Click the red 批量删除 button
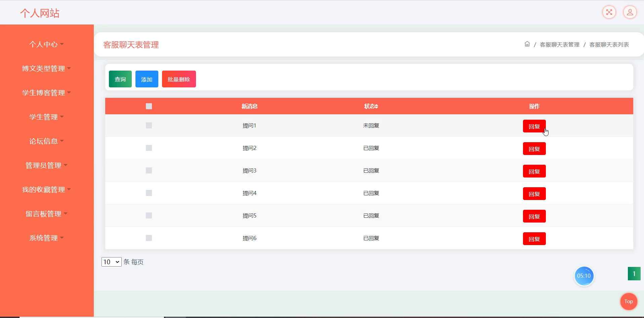This screenshot has height=318, width=644. coord(179,79)
